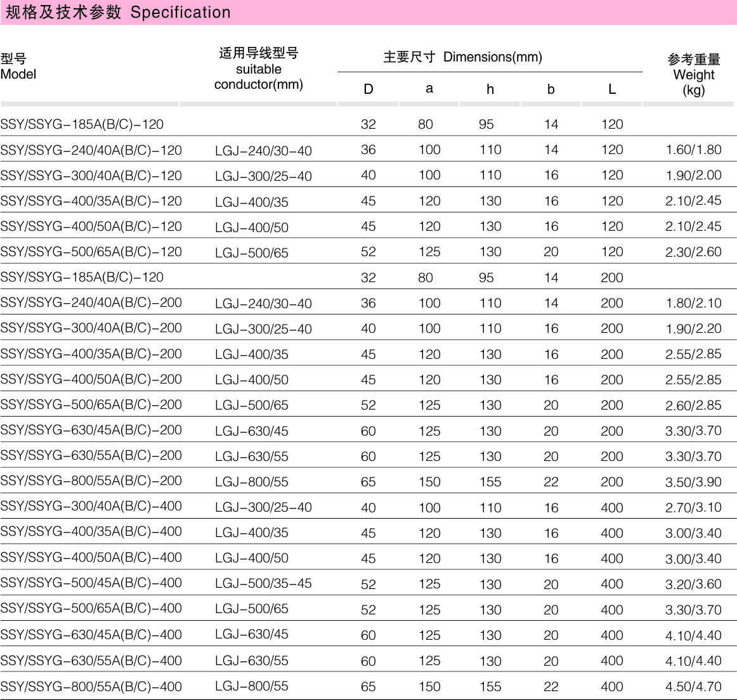737x700 pixels.
Task: Click h value 155 in the 800/55A(B/C)-400 row
Action: [490, 687]
